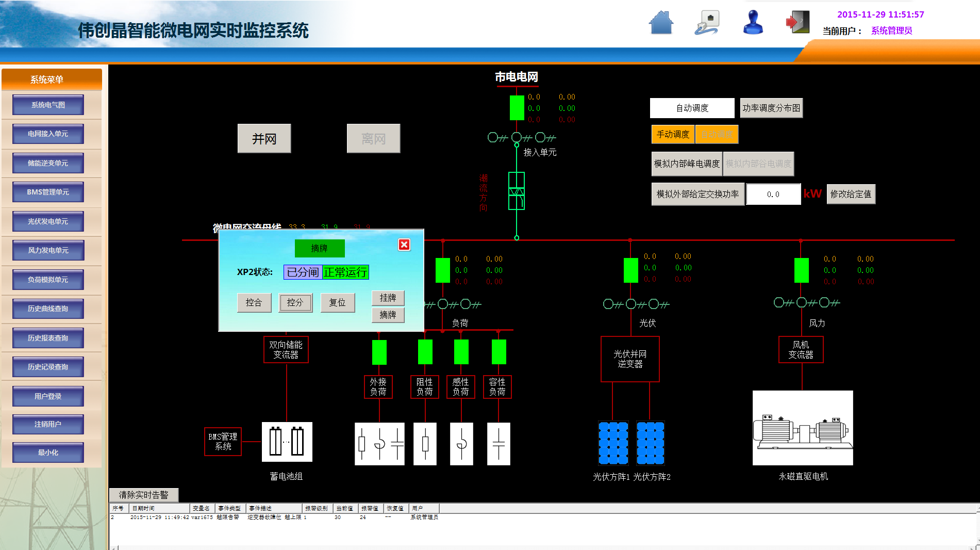
Task: Click the green breaker above 风力 feeder
Action: (802, 270)
